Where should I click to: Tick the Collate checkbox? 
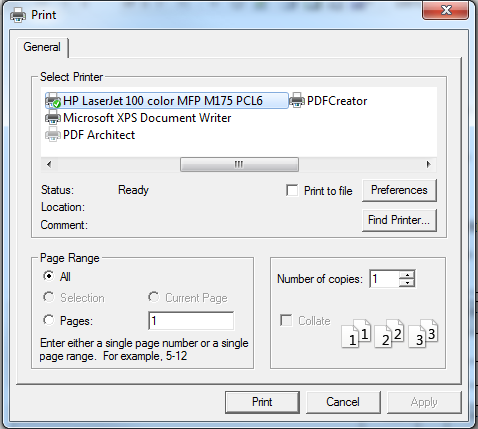click(286, 320)
